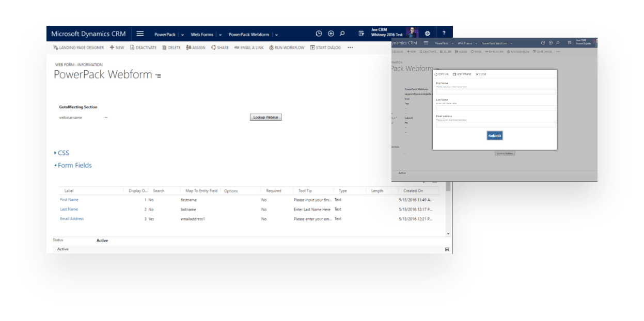
Task: Open PowerPack breadcrumb dropdown arrow
Action: [183, 35]
